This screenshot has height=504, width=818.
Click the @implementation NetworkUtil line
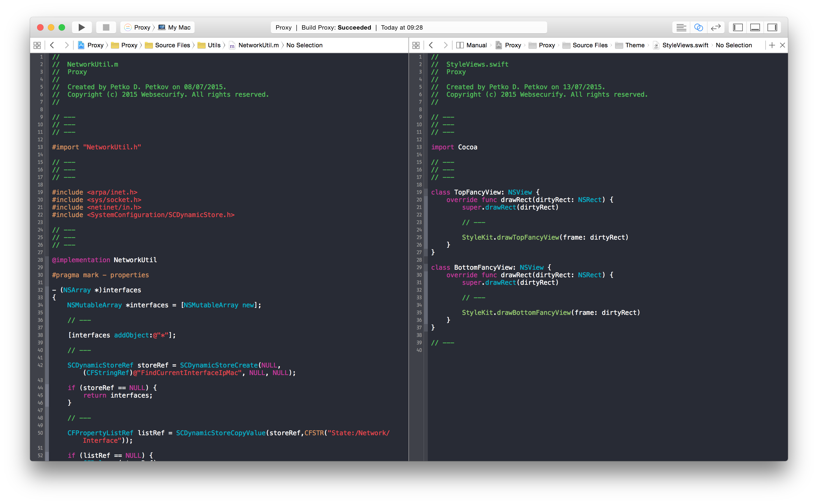pos(104,260)
